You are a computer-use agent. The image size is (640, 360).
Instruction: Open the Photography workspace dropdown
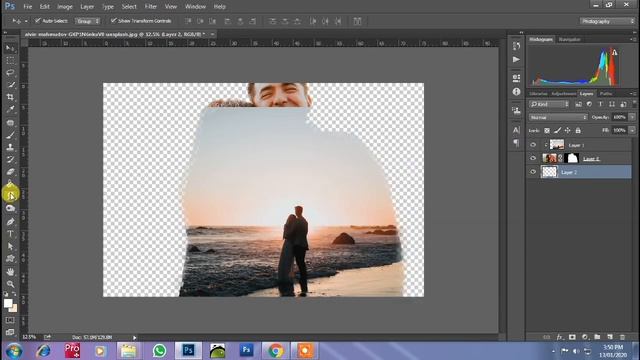click(607, 21)
